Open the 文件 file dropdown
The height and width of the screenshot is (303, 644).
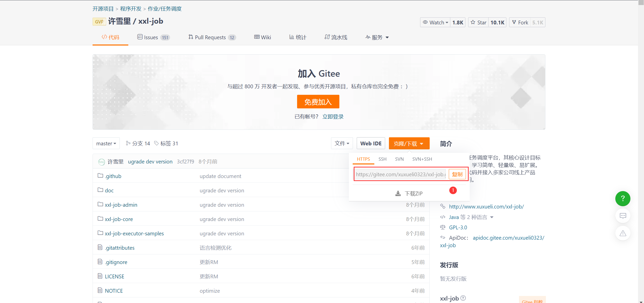[342, 143]
